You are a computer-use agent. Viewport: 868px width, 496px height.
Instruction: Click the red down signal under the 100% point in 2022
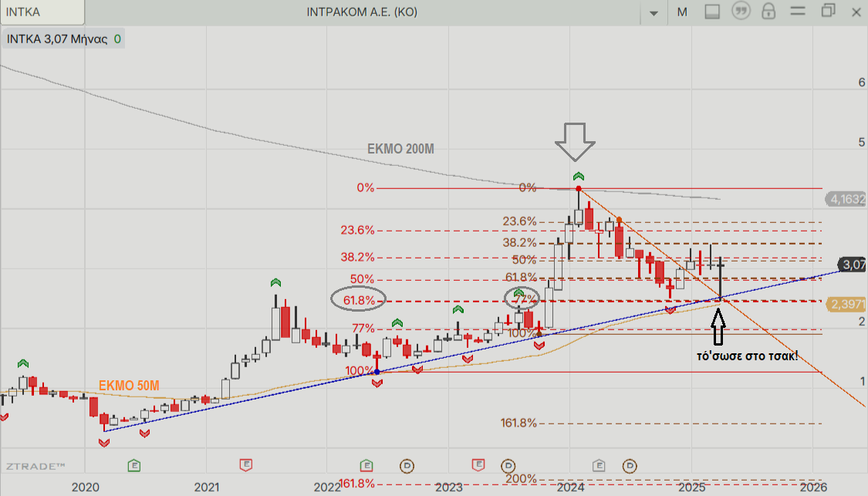[377, 383]
